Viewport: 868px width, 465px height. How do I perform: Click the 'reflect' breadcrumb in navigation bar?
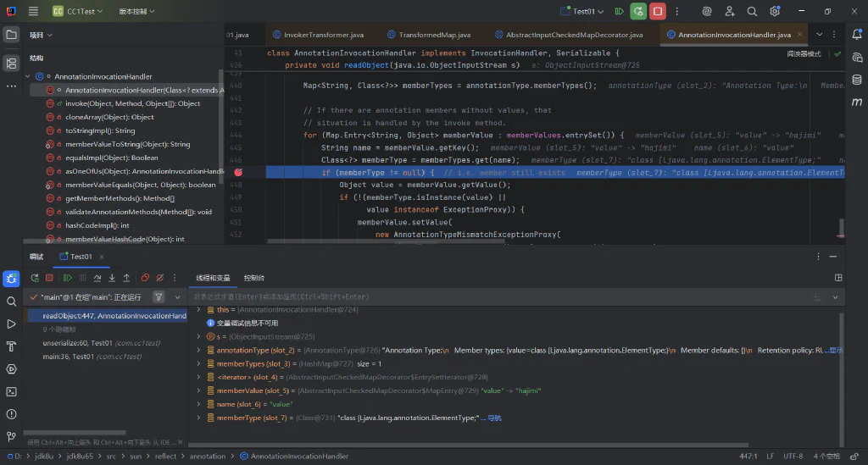pyautogui.click(x=165, y=457)
